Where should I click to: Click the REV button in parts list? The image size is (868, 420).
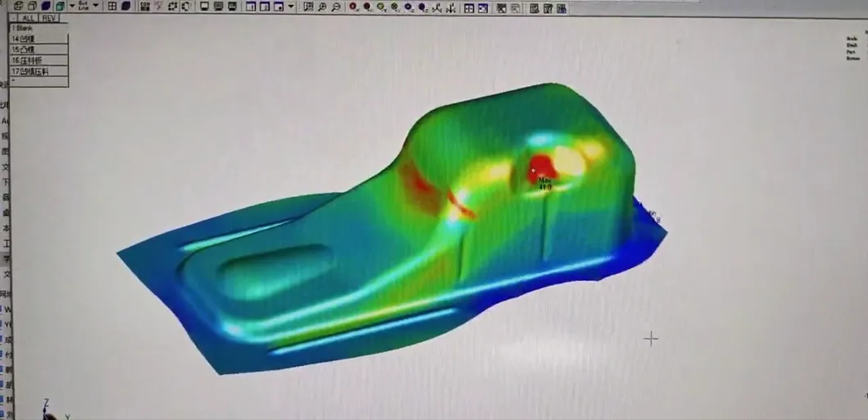pos(48,18)
